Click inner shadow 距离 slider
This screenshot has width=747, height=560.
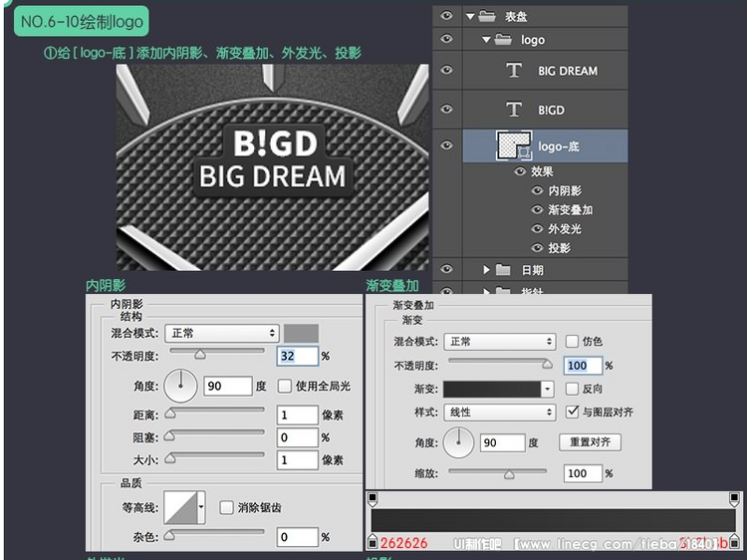[217, 412]
